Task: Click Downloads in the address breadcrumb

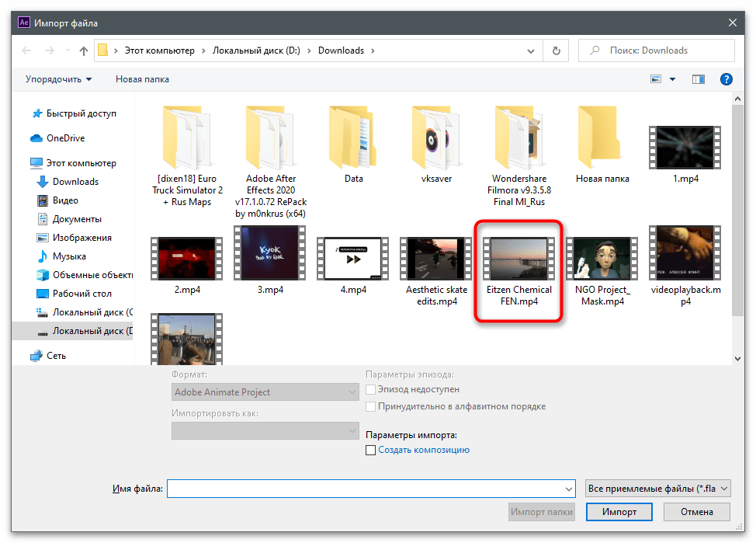Action: click(341, 50)
